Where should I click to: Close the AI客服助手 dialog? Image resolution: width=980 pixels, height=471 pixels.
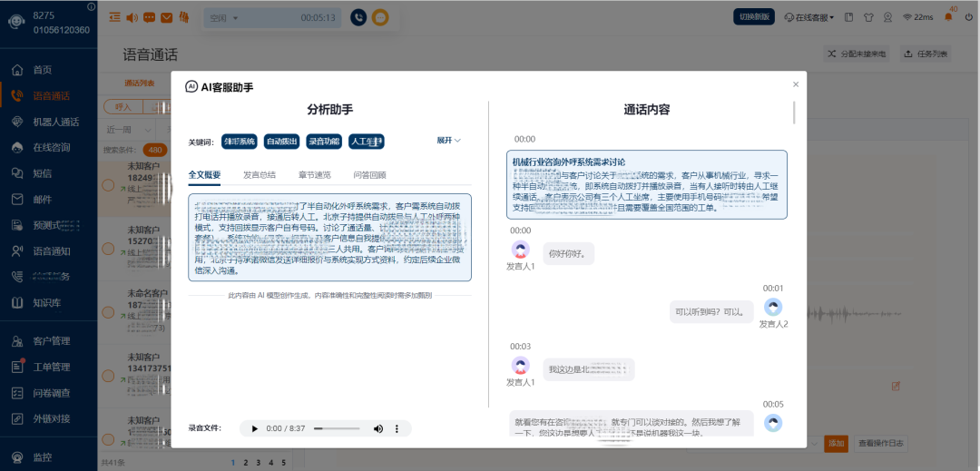796,83
